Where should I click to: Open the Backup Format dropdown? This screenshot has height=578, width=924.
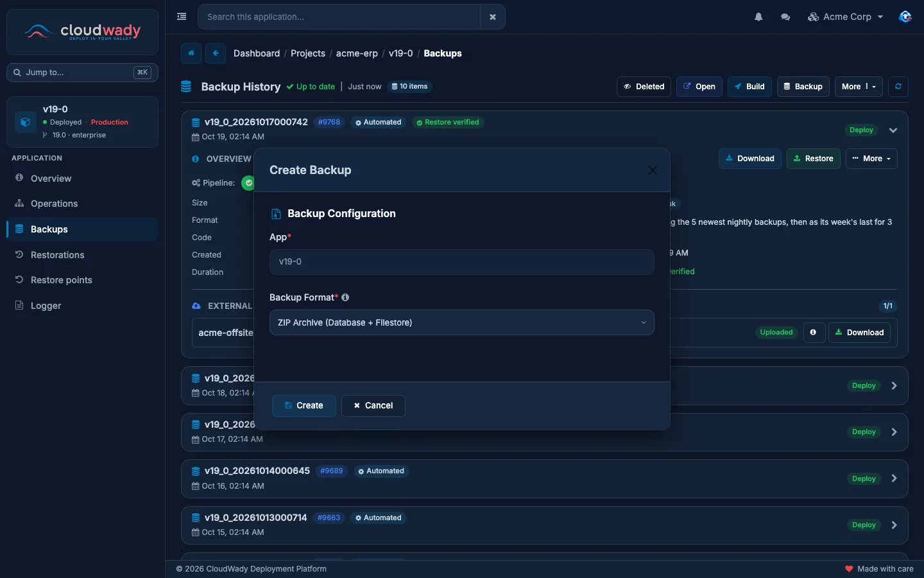click(462, 322)
